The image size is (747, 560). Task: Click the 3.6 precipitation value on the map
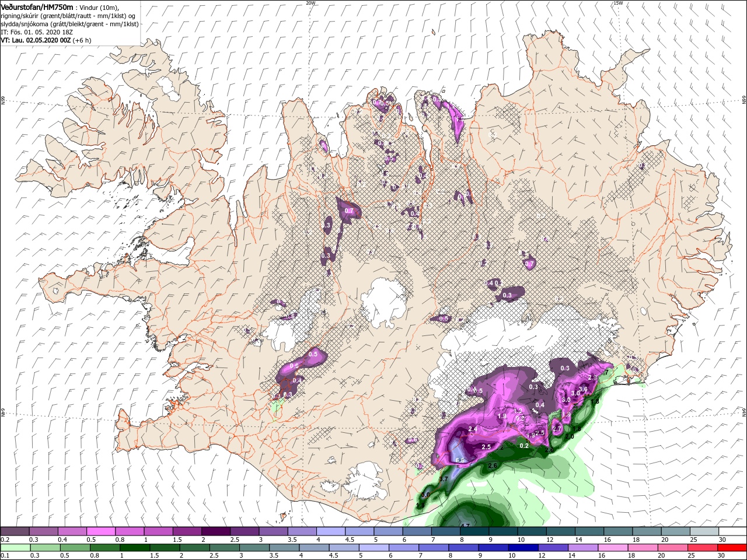(x=582, y=390)
